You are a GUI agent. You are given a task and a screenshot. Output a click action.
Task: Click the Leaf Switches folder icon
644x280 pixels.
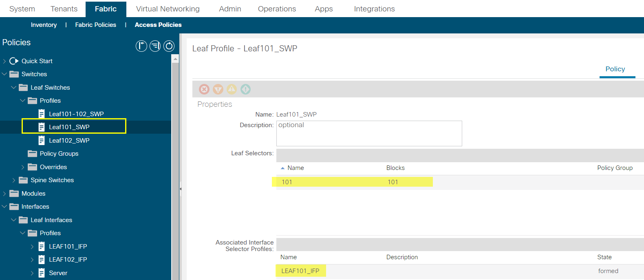(23, 87)
